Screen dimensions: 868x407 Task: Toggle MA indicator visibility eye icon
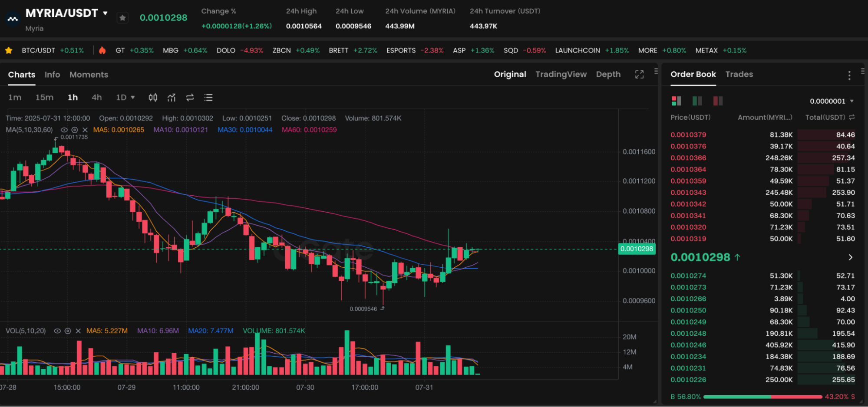pyautogui.click(x=64, y=130)
